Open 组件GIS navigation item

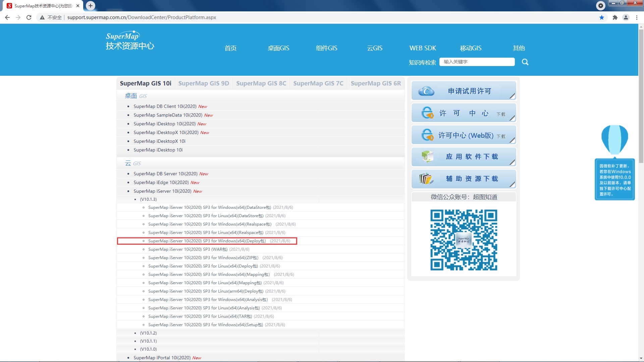[327, 48]
